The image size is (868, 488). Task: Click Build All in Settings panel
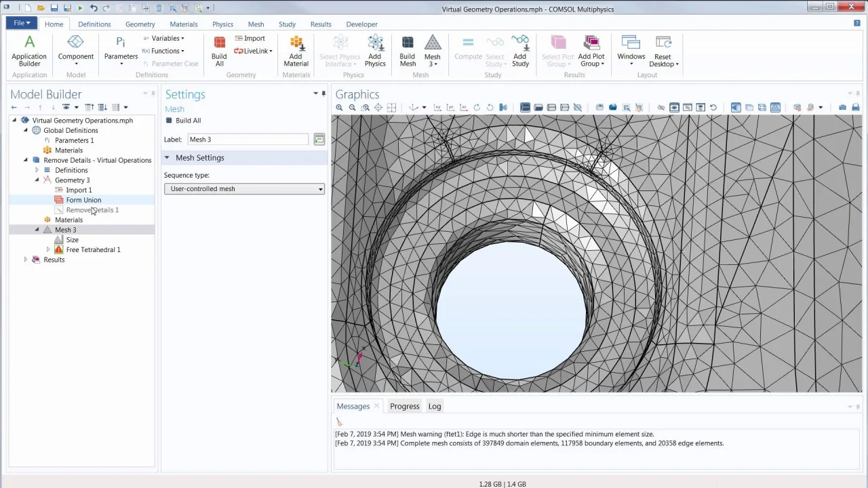click(184, 121)
